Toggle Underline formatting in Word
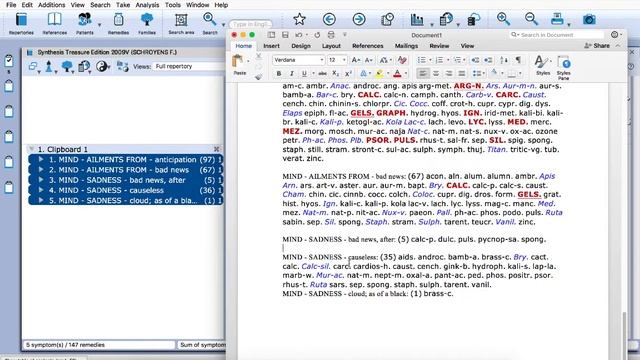Image resolution: width=640 pixels, height=360 pixels. [304, 73]
